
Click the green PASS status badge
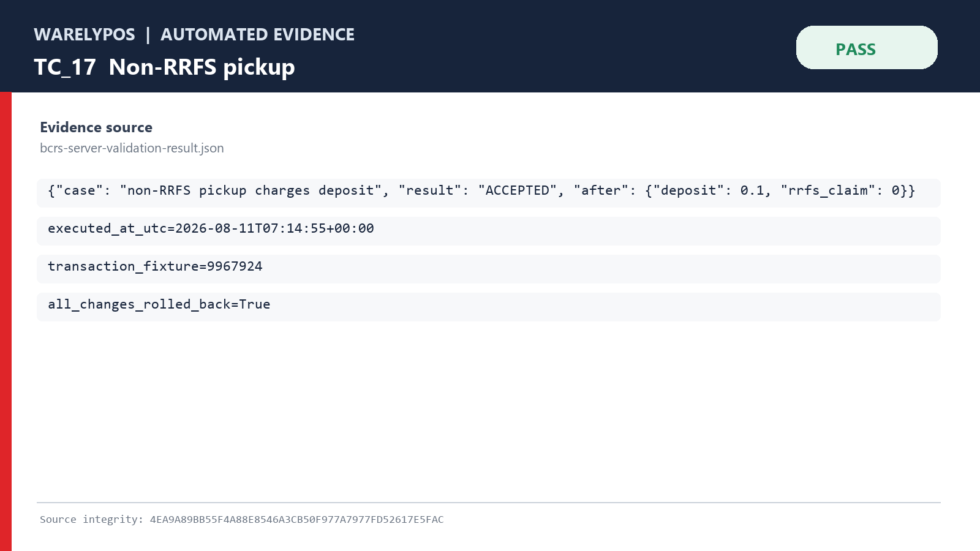(867, 48)
